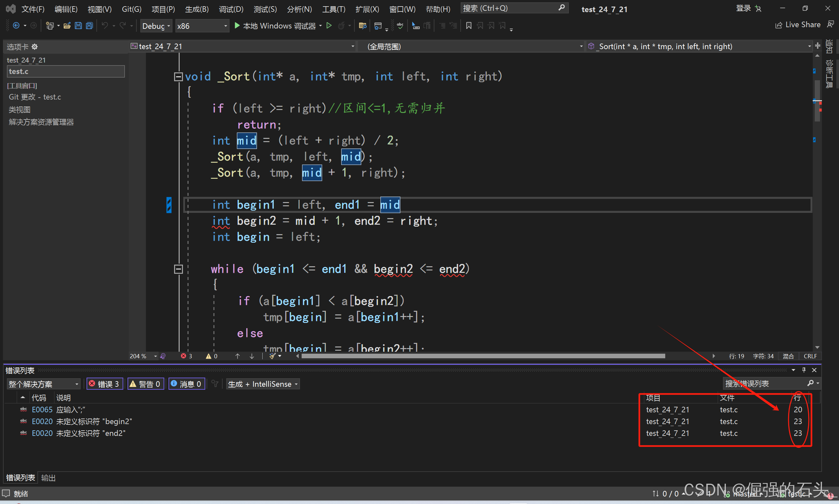Viewport: 839px width, 504px height.
Task: Click the editor horizontal scrollbar
Action: coord(483,356)
